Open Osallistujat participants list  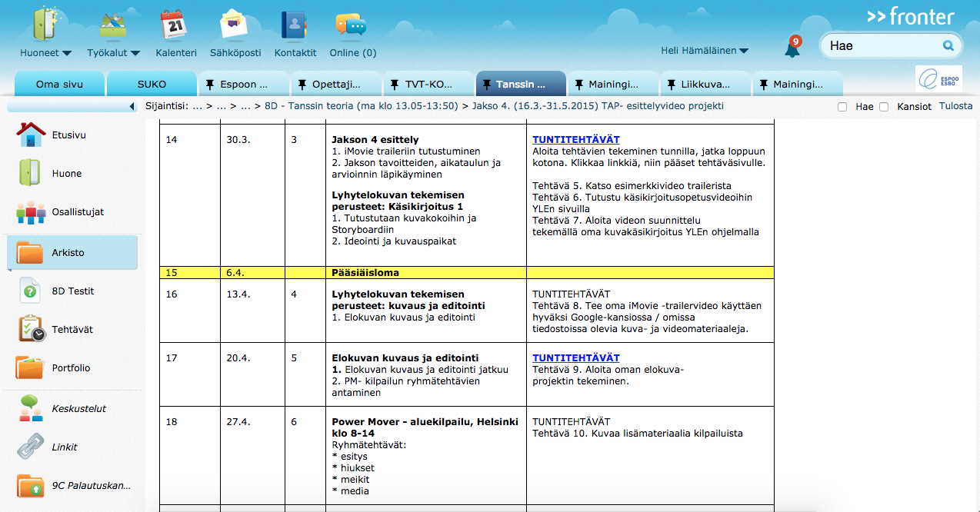tap(77, 212)
